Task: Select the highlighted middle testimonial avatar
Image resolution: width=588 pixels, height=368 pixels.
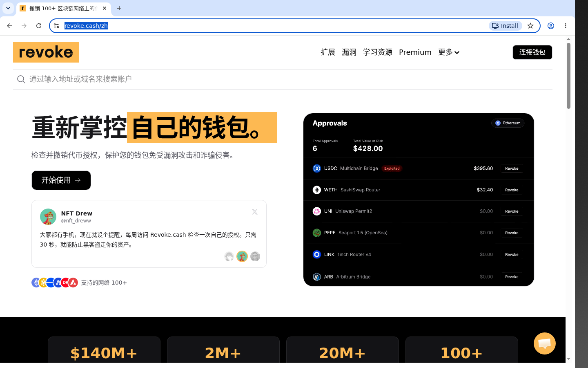Action: tap(242, 256)
